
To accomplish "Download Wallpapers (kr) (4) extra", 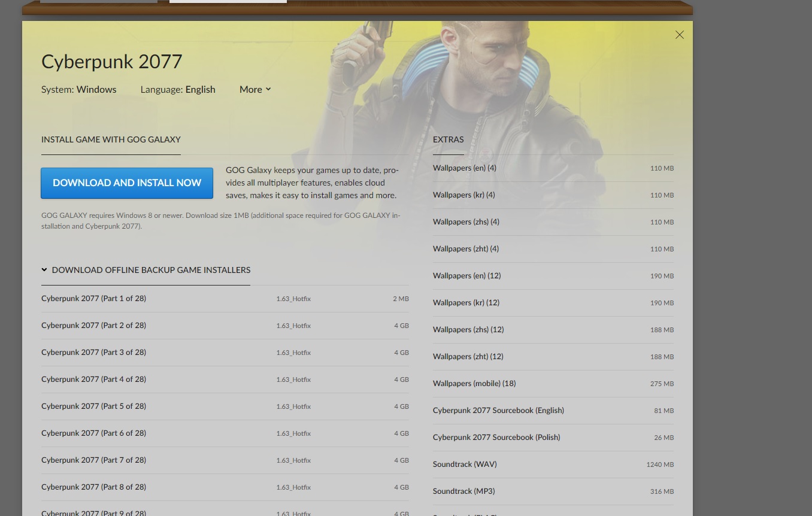I will [x=553, y=195].
